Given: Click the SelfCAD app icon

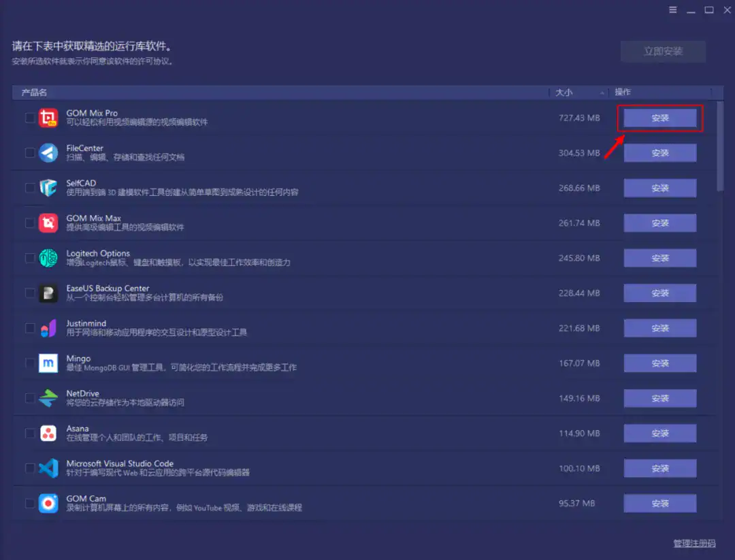Looking at the screenshot, I should (48, 188).
